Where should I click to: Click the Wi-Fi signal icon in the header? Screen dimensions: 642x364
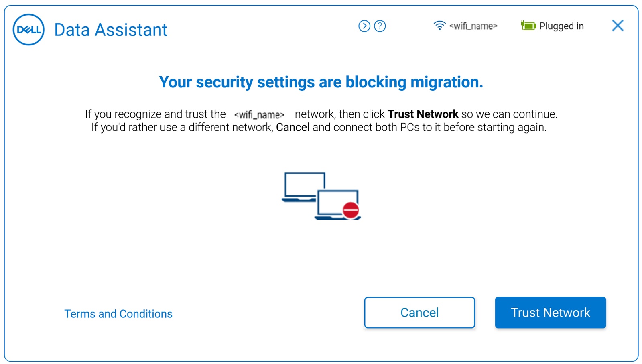coord(439,25)
